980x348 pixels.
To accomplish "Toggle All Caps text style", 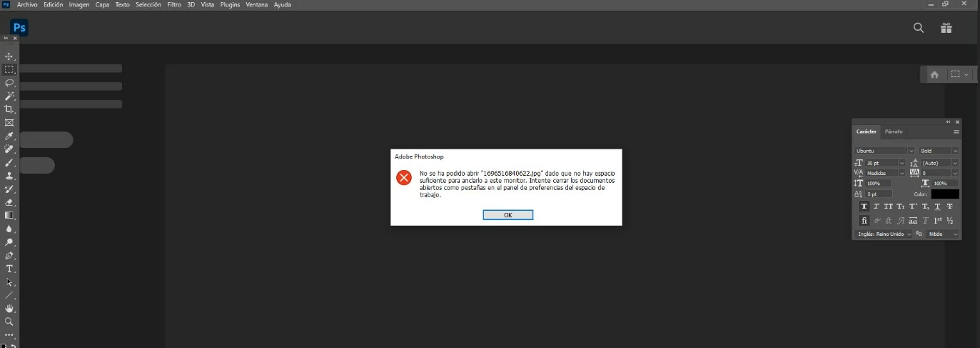I will pyautogui.click(x=889, y=207).
